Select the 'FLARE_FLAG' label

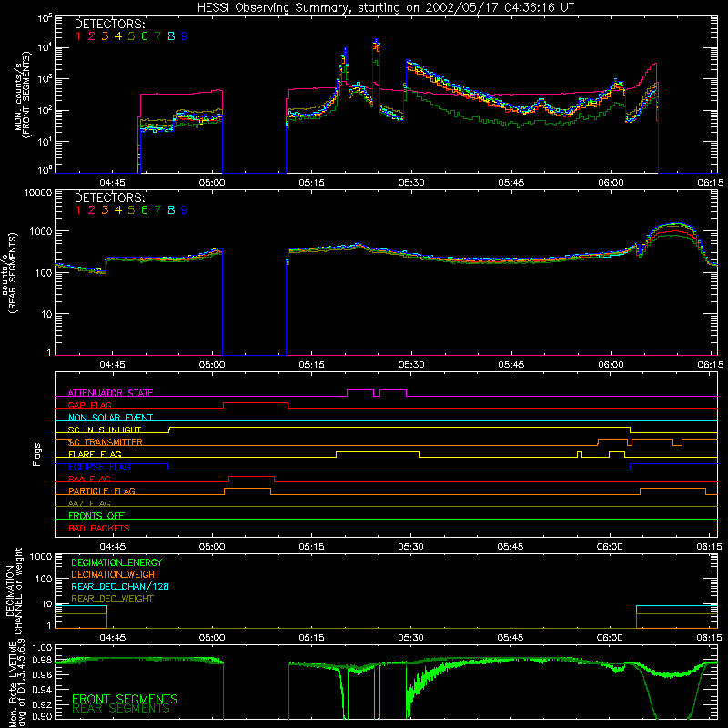point(95,454)
